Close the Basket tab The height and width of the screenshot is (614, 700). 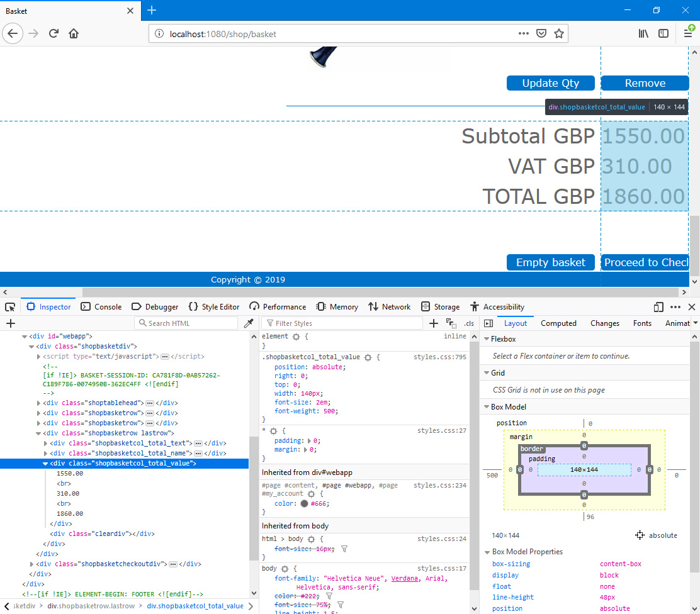[130, 11]
